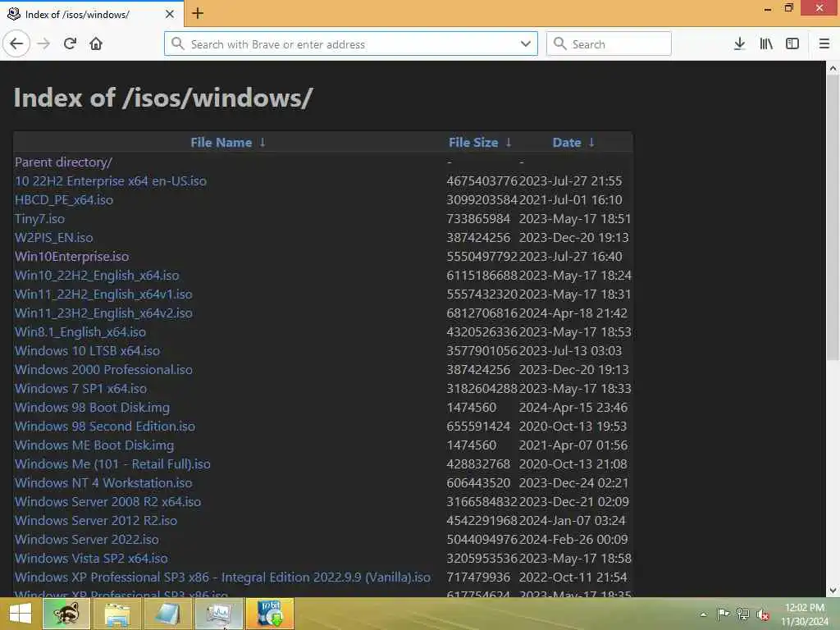Show hidden system tray icons

tap(703, 614)
